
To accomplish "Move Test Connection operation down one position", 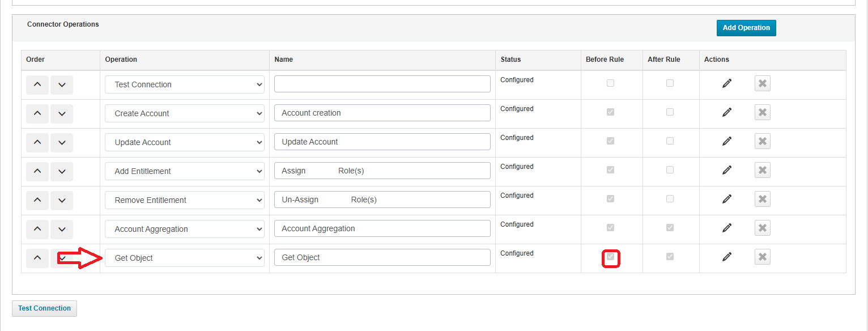I will click(62, 84).
